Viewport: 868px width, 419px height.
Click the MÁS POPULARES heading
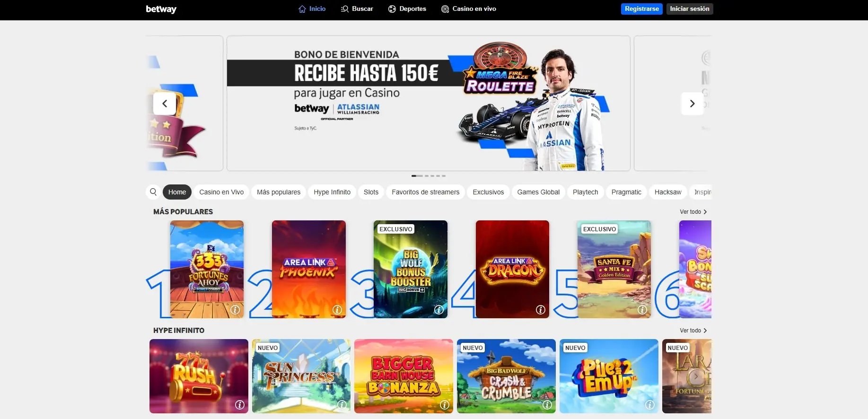(183, 212)
